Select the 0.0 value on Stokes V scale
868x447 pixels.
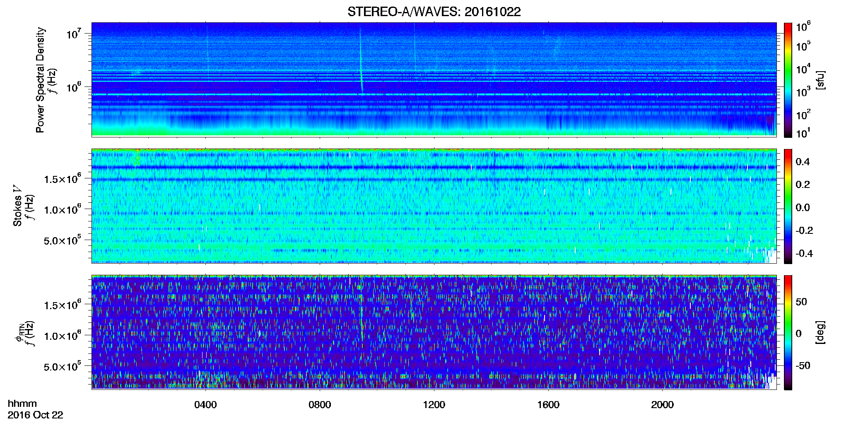tap(803, 207)
